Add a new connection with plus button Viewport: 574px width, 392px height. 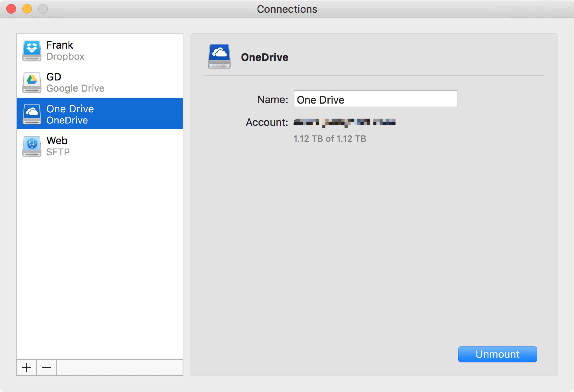coord(27,367)
